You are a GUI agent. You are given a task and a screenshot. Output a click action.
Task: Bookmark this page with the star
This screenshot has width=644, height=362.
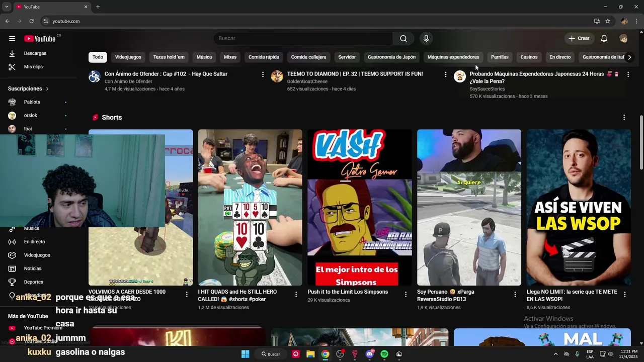click(x=608, y=21)
